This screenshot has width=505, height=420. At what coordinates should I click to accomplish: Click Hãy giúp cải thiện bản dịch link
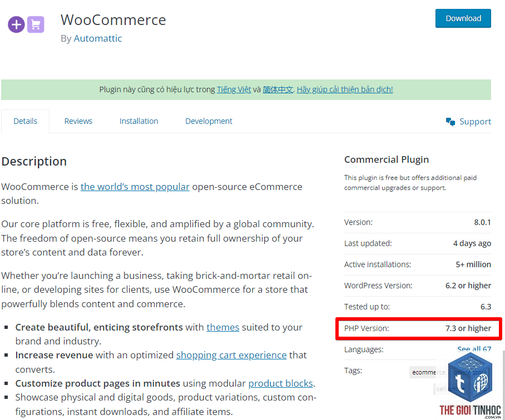tap(345, 89)
